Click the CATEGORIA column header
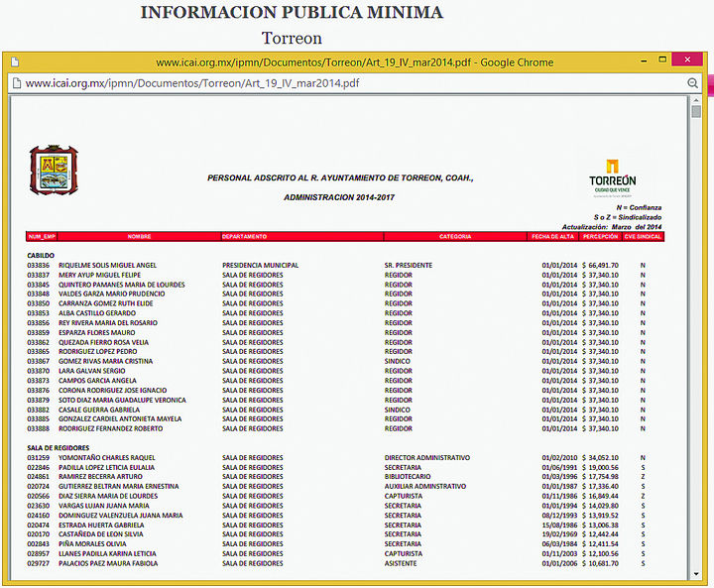This screenshot has height=588, width=714. click(455, 237)
